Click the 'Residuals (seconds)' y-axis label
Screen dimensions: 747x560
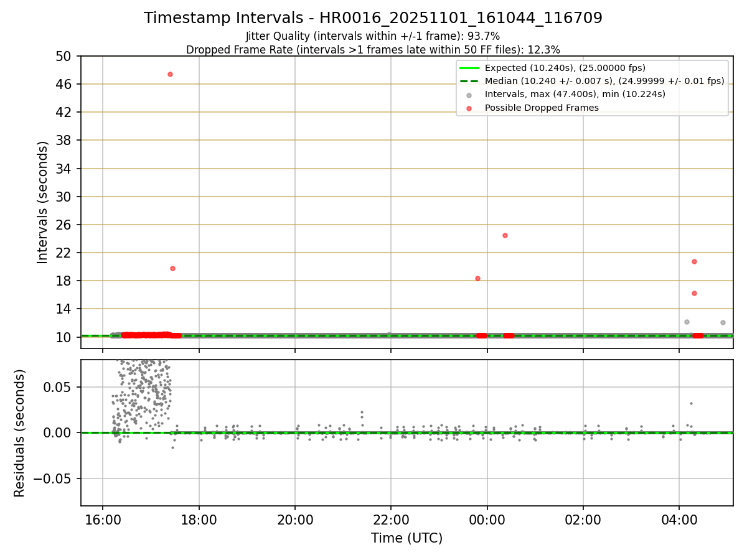click(x=19, y=433)
